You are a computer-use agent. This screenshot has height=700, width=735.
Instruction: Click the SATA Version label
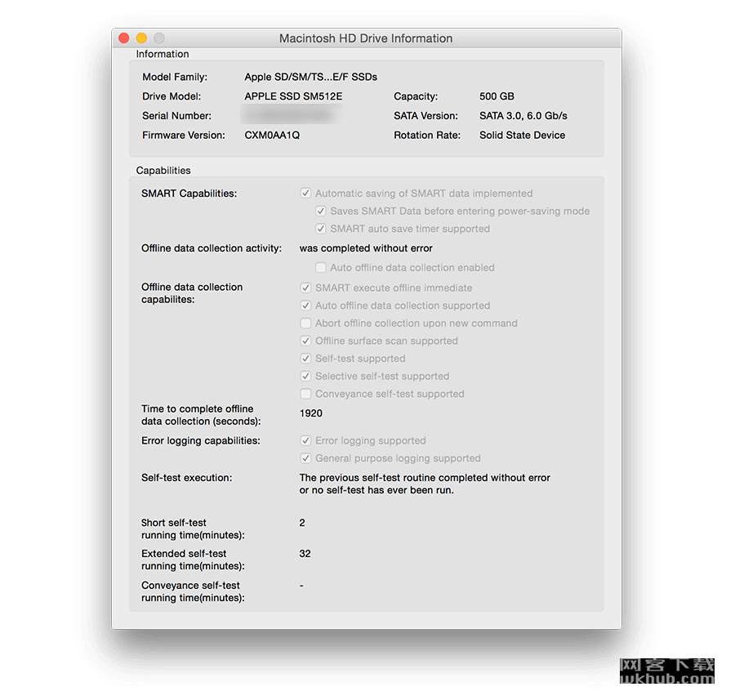click(425, 116)
